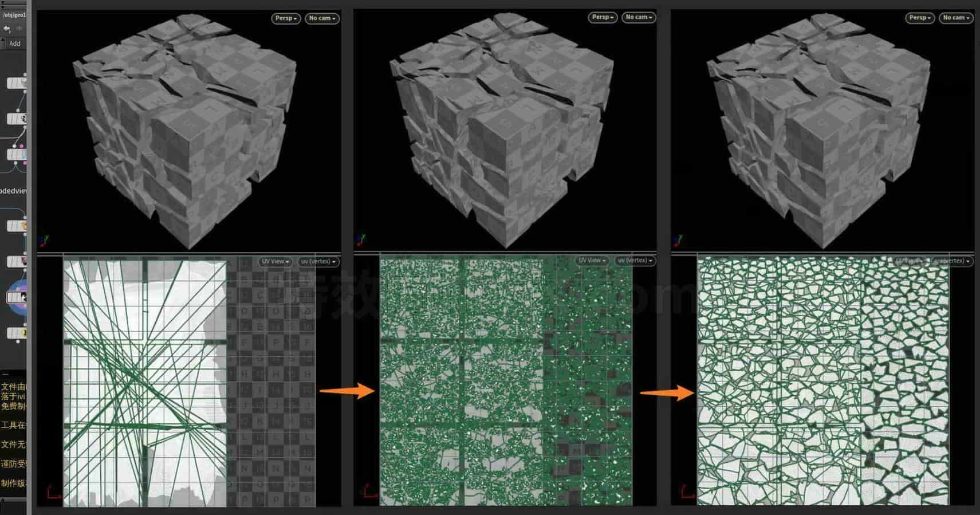Image resolution: width=980 pixels, height=515 pixels.
Task: Open the UV View menu in the right UV panel
Action: (x=909, y=261)
